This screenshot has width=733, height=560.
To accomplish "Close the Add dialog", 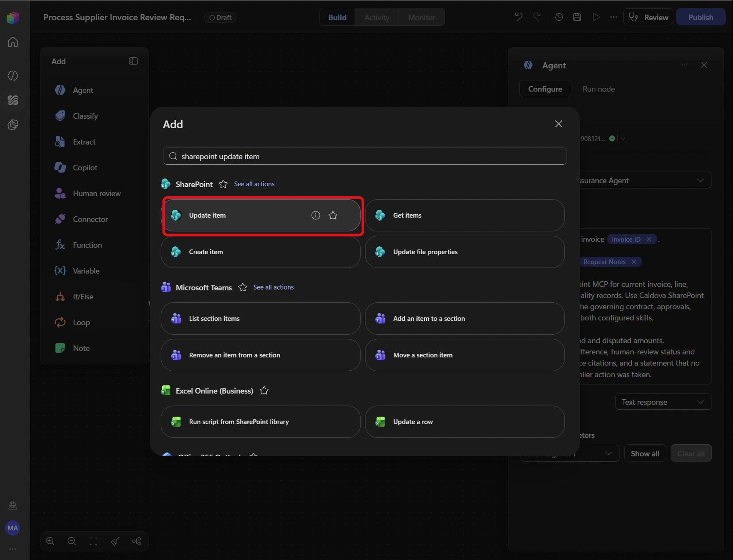I will tap(559, 124).
